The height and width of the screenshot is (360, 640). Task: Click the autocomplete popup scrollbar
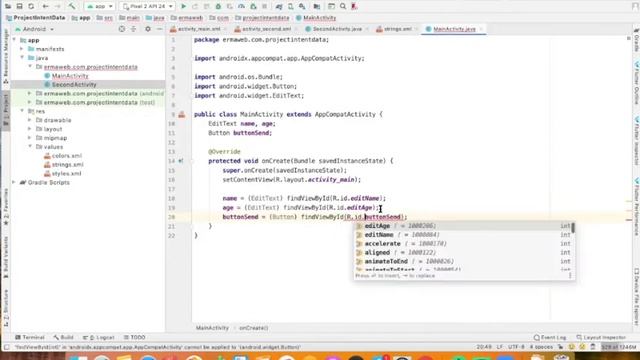click(573, 228)
